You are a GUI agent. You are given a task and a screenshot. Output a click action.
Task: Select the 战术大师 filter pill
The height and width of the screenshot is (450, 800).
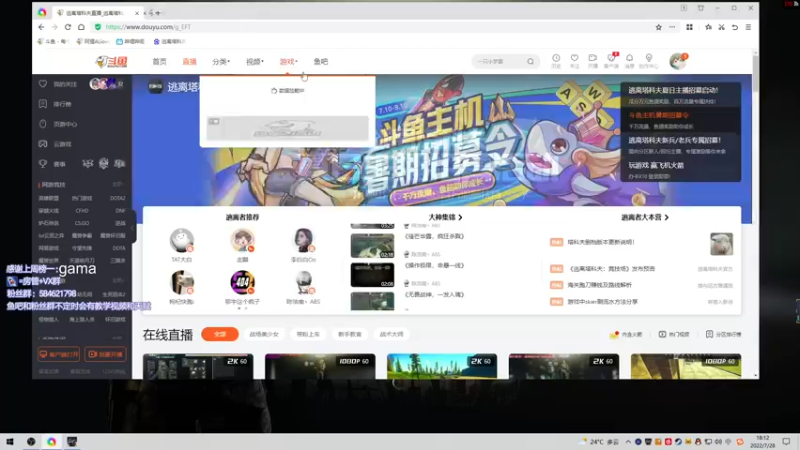coord(391,334)
